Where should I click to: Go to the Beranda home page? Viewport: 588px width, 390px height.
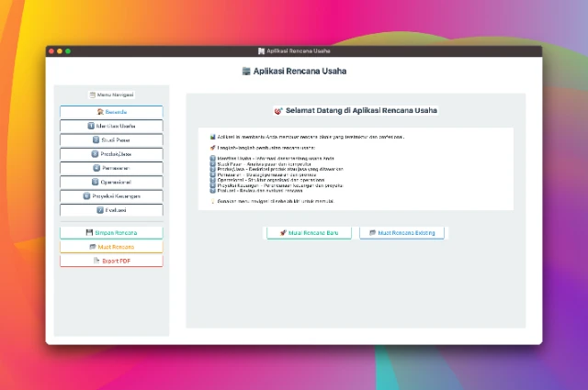click(x=111, y=112)
